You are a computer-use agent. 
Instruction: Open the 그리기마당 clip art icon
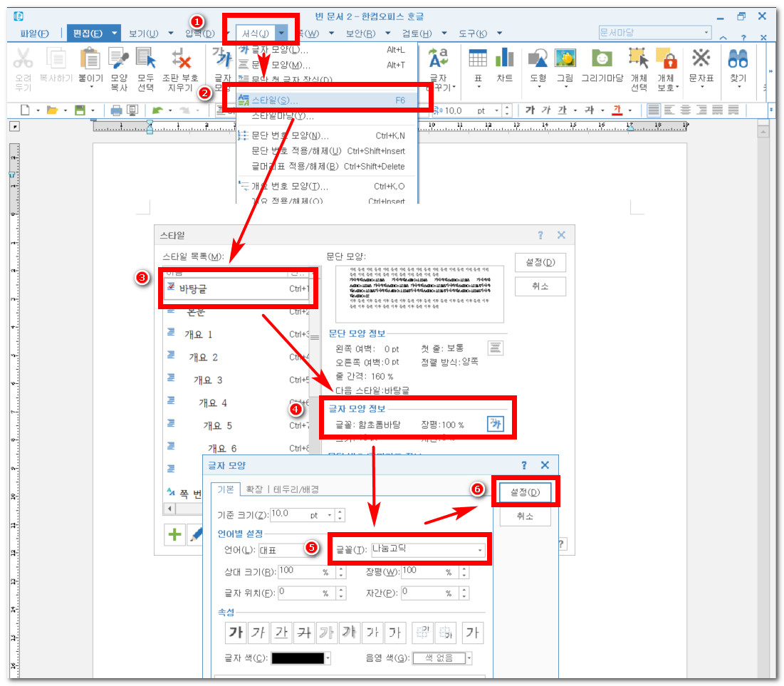tap(602, 59)
